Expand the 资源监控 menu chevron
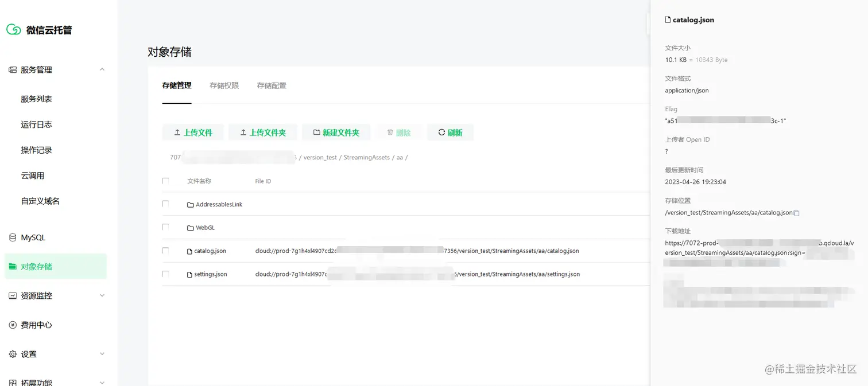 tap(102, 296)
